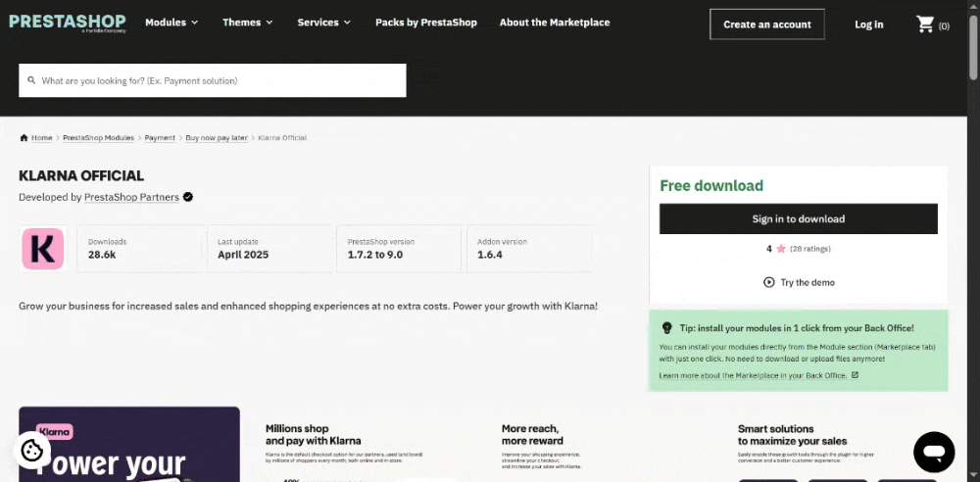Click the Log in link
Image resolution: width=980 pixels, height=482 pixels.
tap(868, 24)
